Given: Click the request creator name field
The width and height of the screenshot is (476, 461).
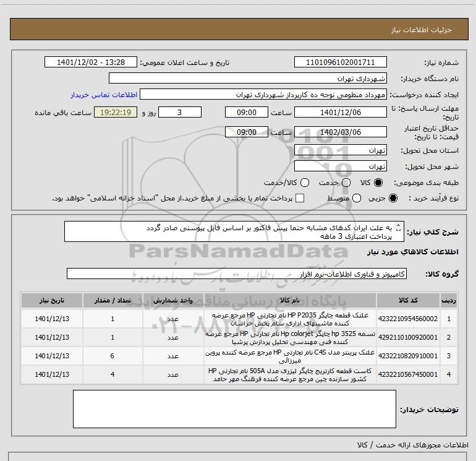Looking at the screenshot, I should pos(263,95).
